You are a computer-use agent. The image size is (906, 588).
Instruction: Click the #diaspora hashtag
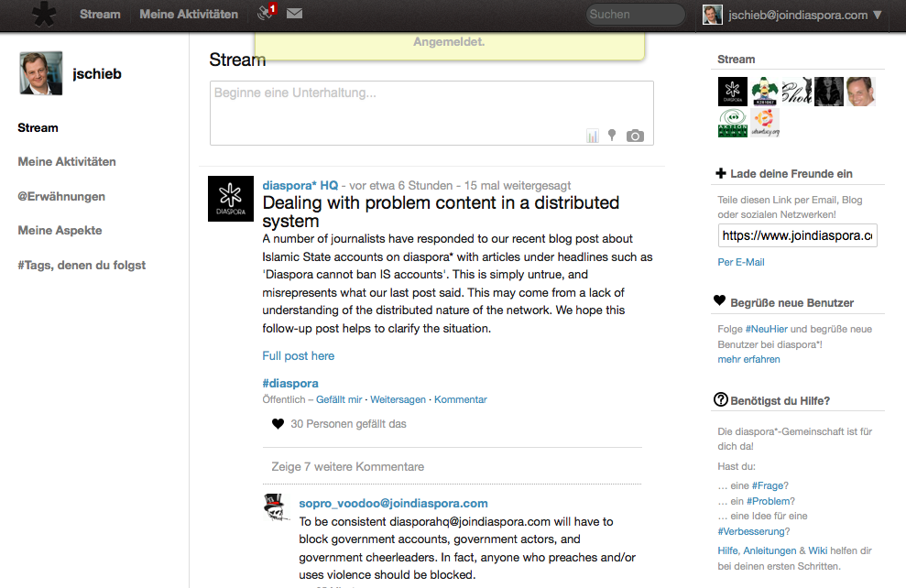290,383
